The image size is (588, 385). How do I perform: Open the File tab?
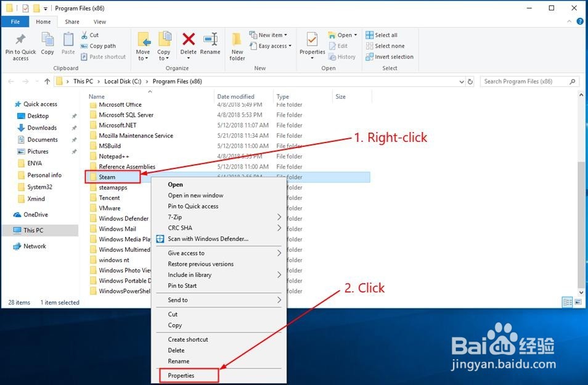(x=15, y=22)
